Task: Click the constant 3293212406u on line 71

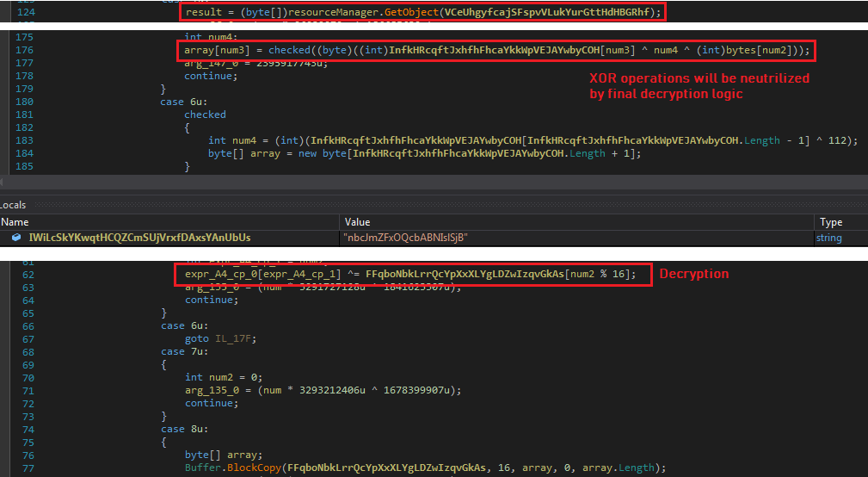Action: tap(332, 391)
